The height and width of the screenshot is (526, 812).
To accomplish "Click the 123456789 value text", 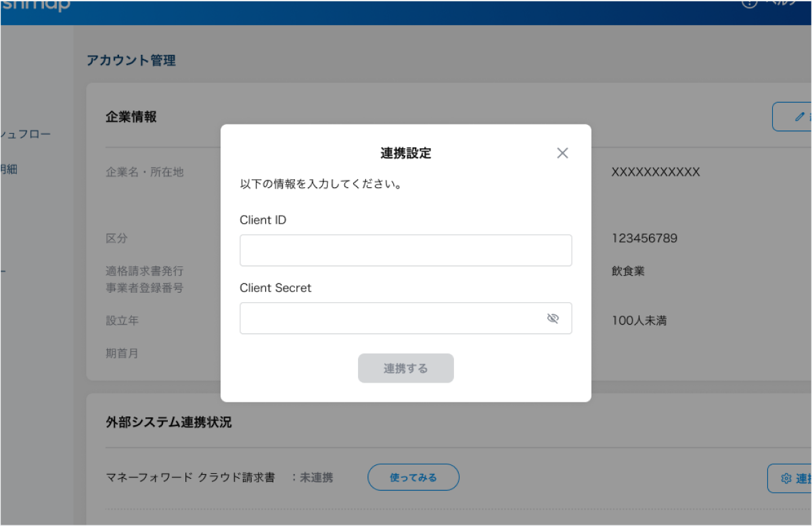I will point(644,238).
